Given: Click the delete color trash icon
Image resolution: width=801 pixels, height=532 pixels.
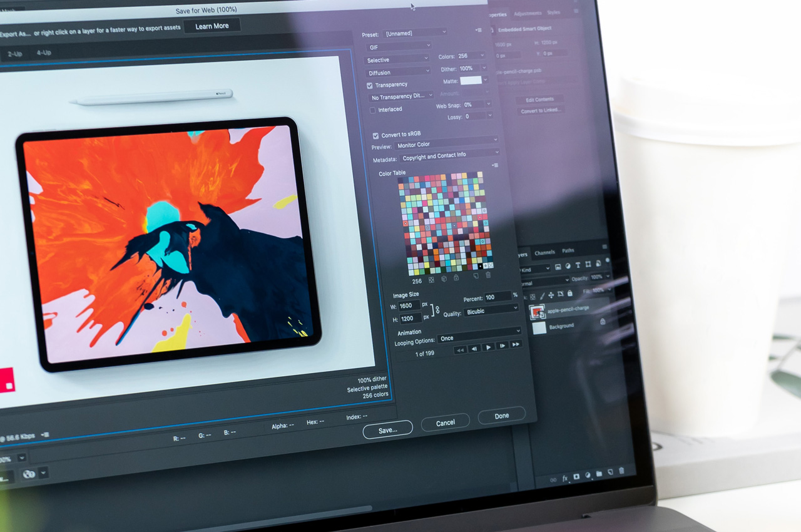Looking at the screenshot, I should [x=488, y=275].
